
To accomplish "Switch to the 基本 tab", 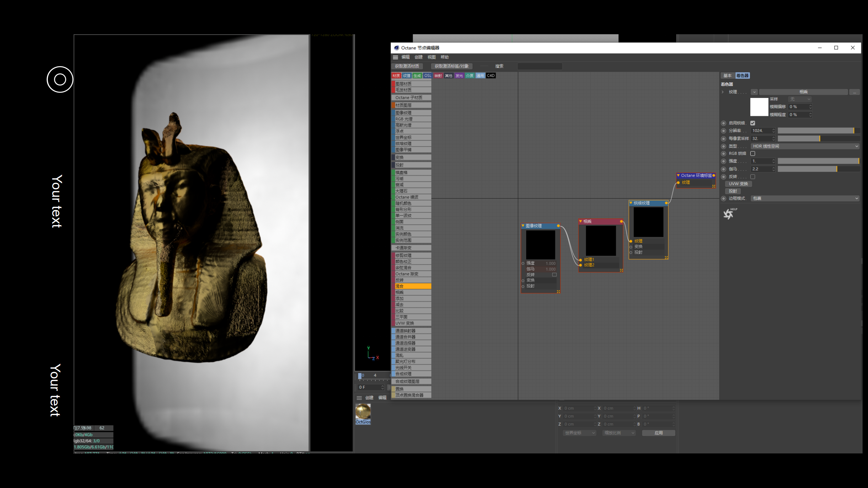I will coord(727,76).
